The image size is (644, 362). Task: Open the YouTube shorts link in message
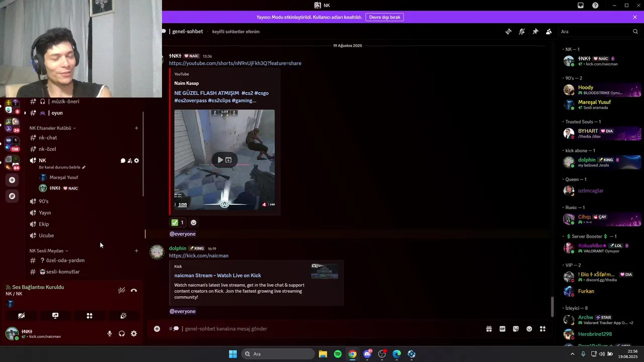(x=235, y=63)
